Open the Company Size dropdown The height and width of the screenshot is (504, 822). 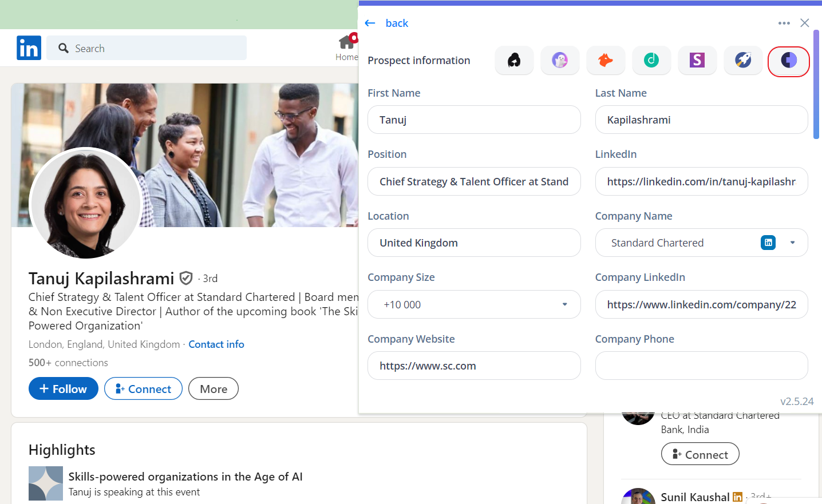474,304
